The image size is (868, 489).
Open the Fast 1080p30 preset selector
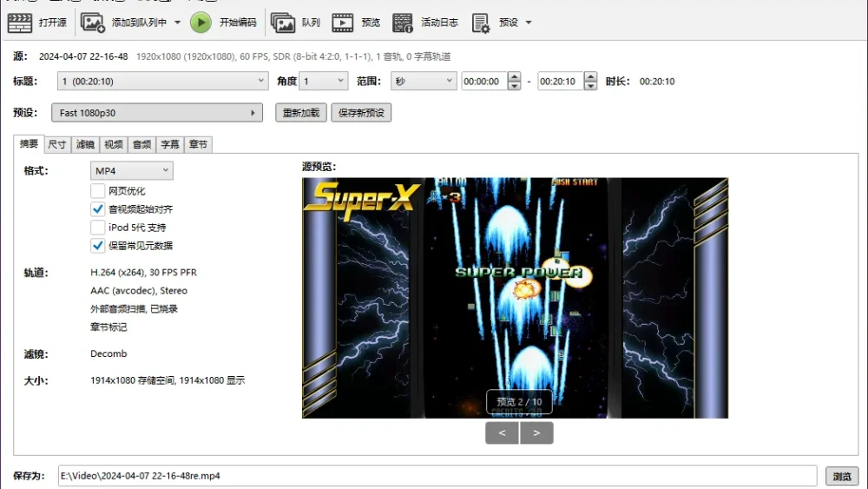(157, 113)
